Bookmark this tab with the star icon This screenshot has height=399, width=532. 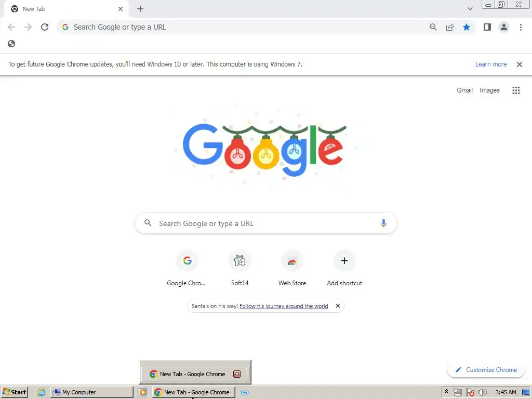pyautogui.click(x=467, y=27)
